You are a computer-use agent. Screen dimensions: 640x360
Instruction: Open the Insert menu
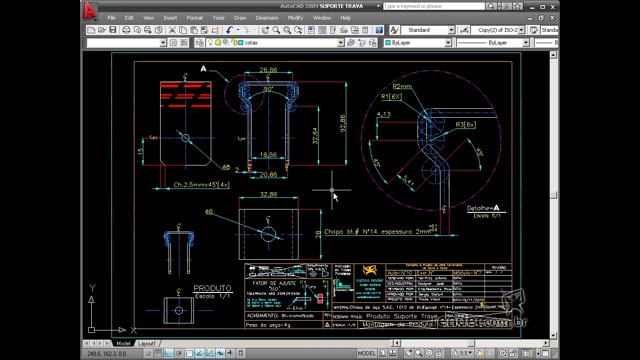click(170, 18)
